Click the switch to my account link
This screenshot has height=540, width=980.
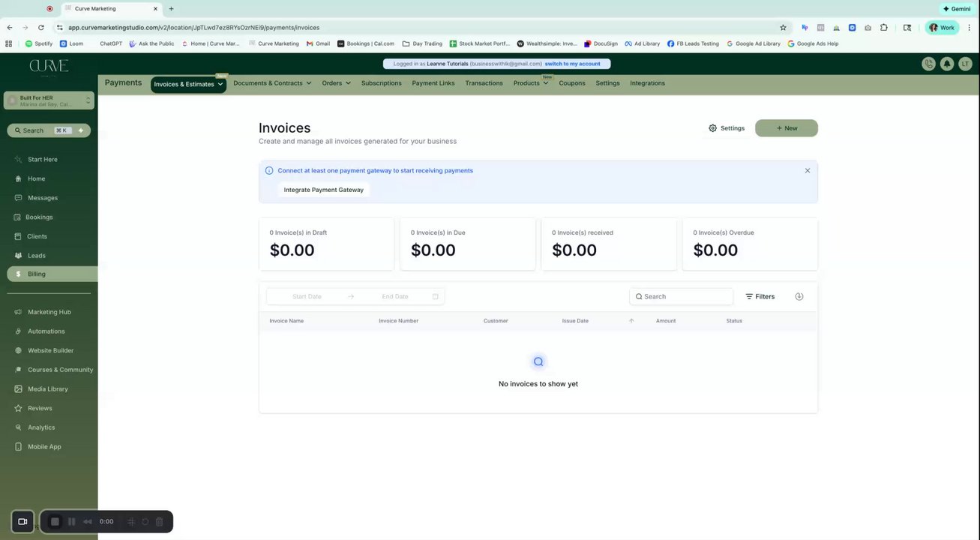[x=572, y=64]
